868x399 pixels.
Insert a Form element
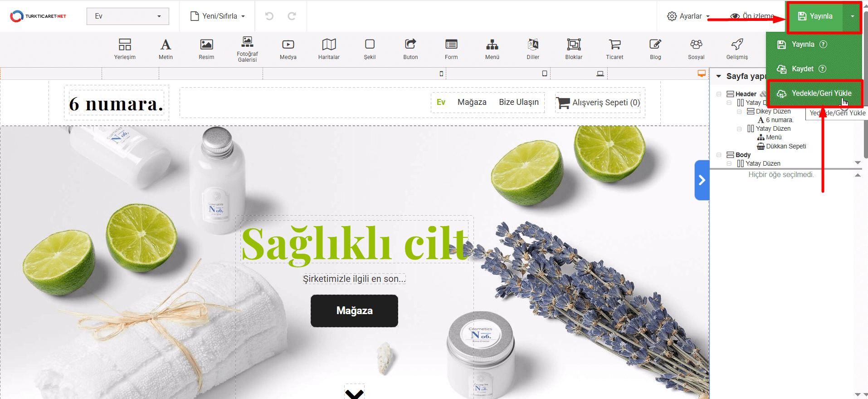pyautogui.click(x=451, y=49)
